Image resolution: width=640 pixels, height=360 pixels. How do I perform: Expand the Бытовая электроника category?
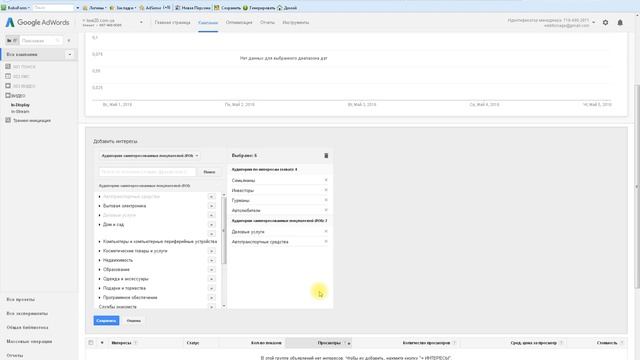pyautogui.click(x=99, y=206)
